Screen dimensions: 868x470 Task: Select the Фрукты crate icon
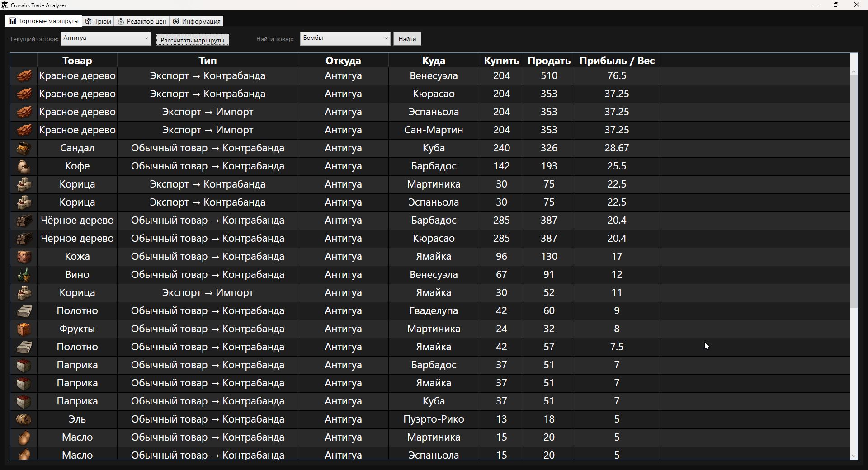(x=24, y=329)
